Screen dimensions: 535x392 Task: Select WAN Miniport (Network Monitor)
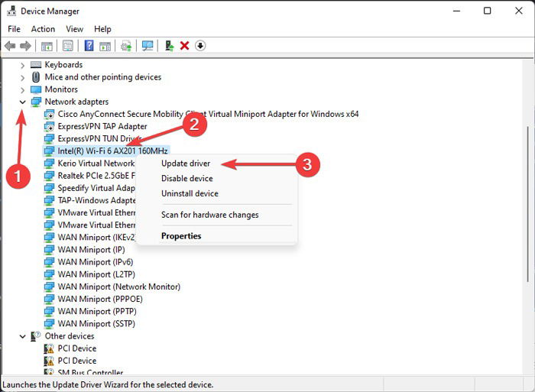[x=118, y=287]
